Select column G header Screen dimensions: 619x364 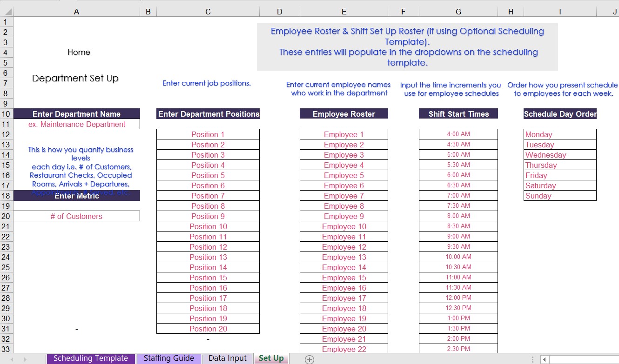(x=458, y=12)
